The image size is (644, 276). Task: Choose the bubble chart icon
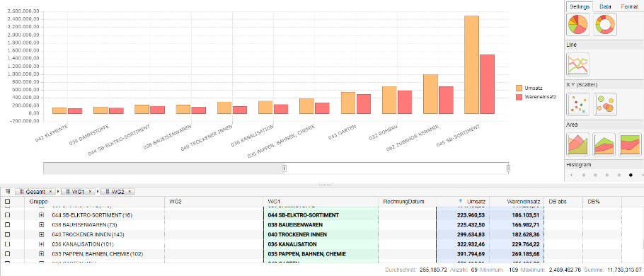point(605,104)
